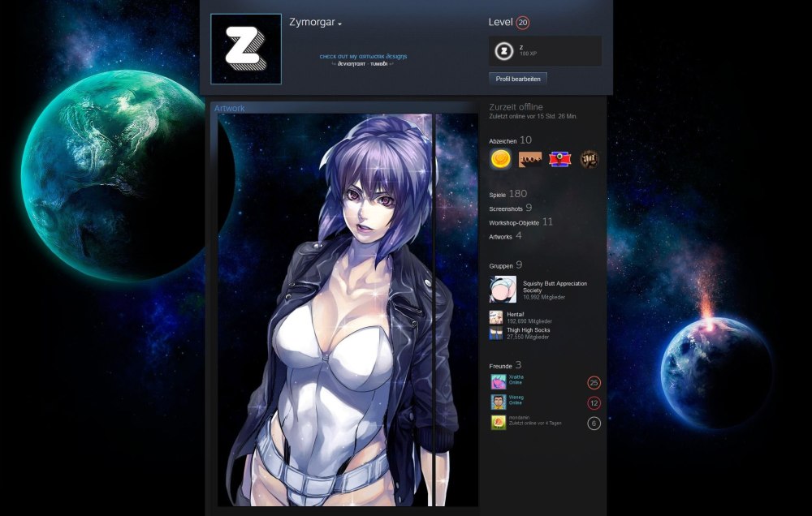Image resolution: width=812 pixels, height=516 pixels.
Task: Open the dark fist badge
Action: coord(590,159)
